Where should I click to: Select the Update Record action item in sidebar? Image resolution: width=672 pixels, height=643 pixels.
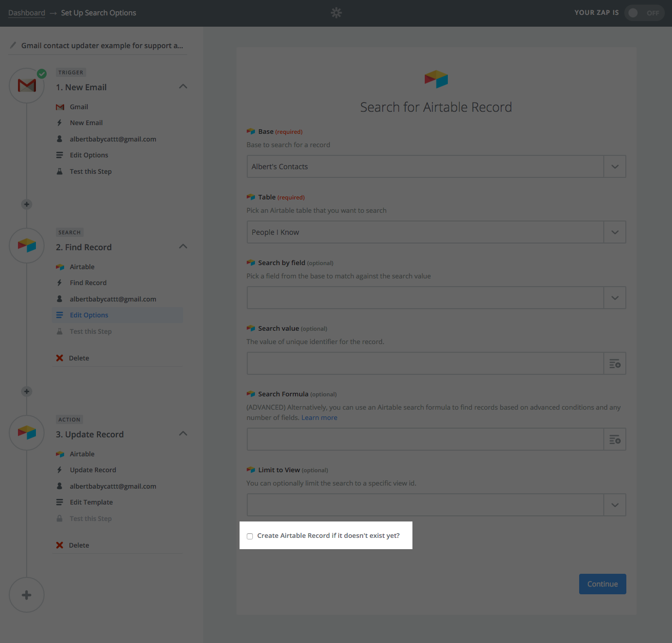tap(93, 470)
